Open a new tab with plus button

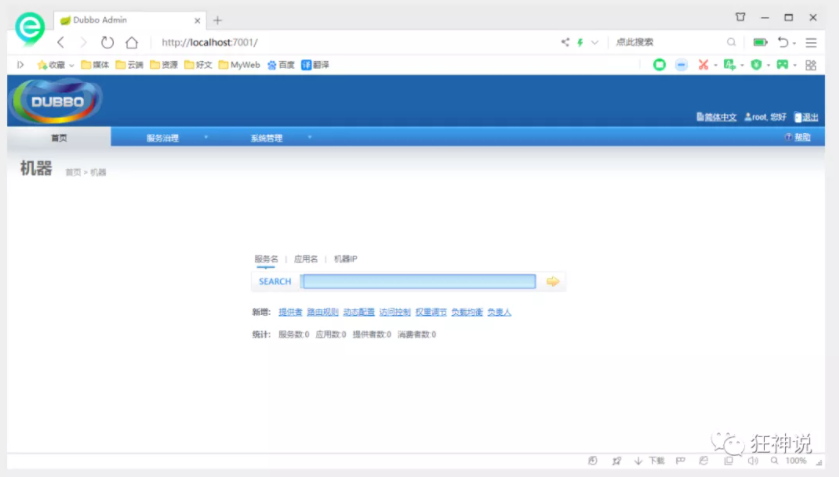coord(217,20)
